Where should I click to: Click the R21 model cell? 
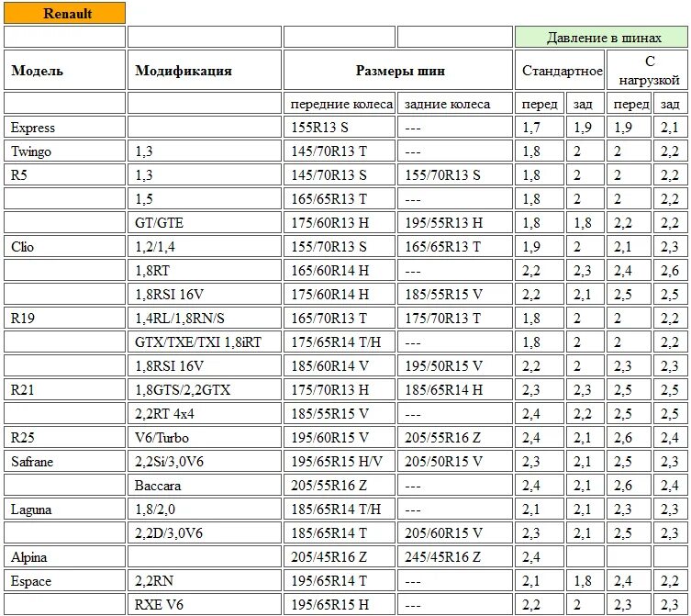[x=65, y=389]
